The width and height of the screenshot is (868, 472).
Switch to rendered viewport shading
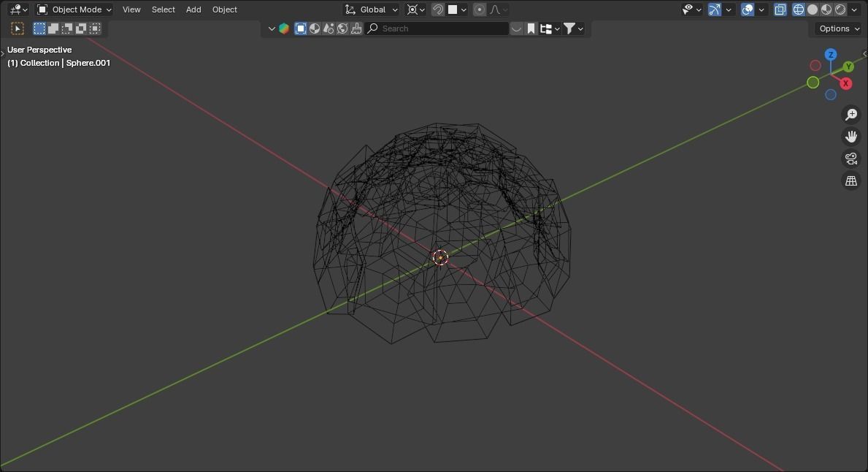pyautogui.click(x=840, y=9)
